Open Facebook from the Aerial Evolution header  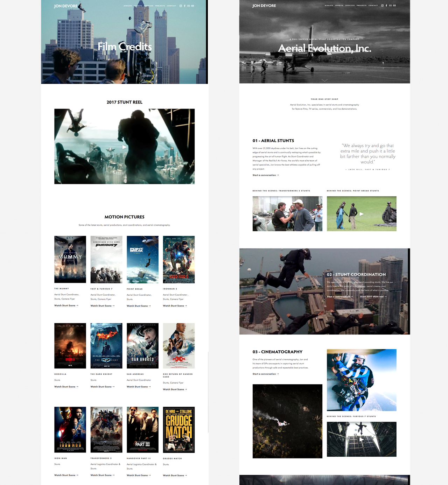(386, 5)
